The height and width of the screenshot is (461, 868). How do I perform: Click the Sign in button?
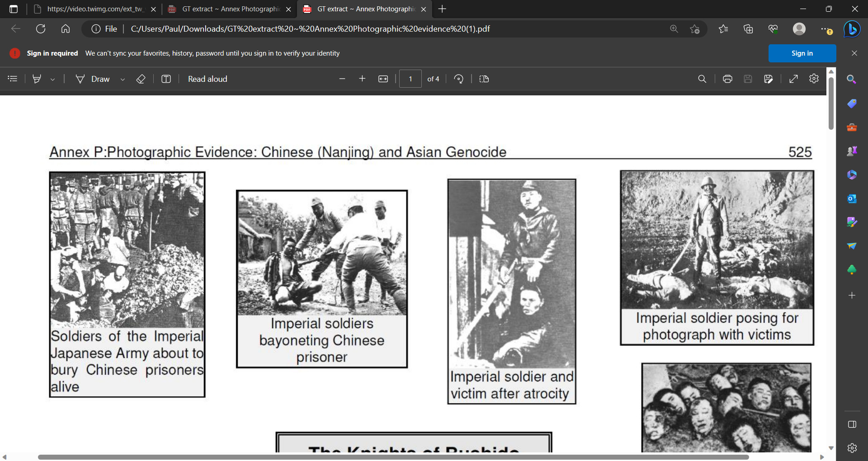point(802,53)
